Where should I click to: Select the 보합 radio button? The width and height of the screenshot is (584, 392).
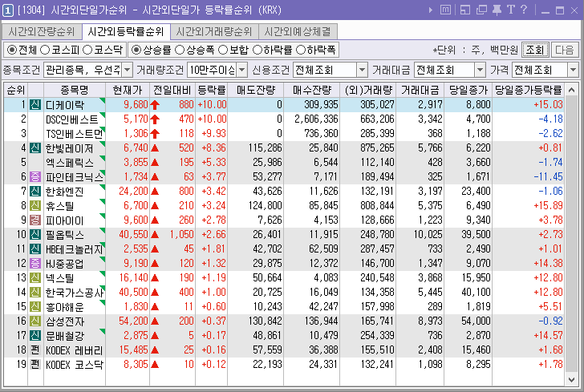[223, 50]
